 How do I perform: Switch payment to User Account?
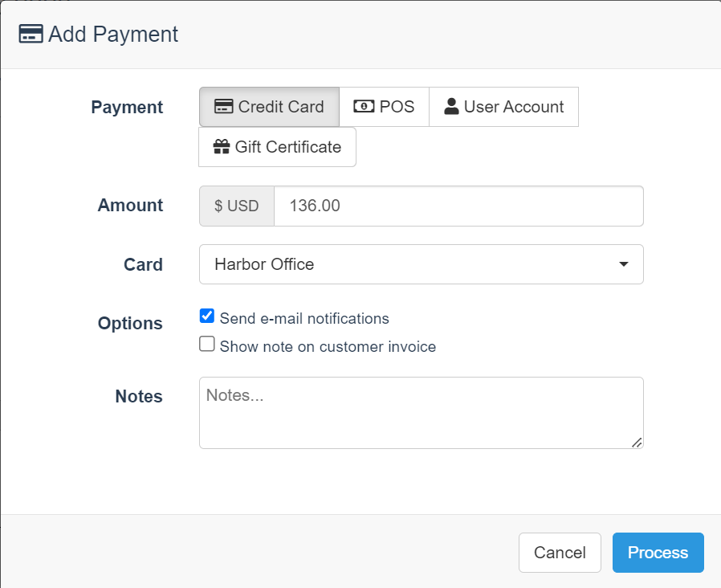coord(503,106)
